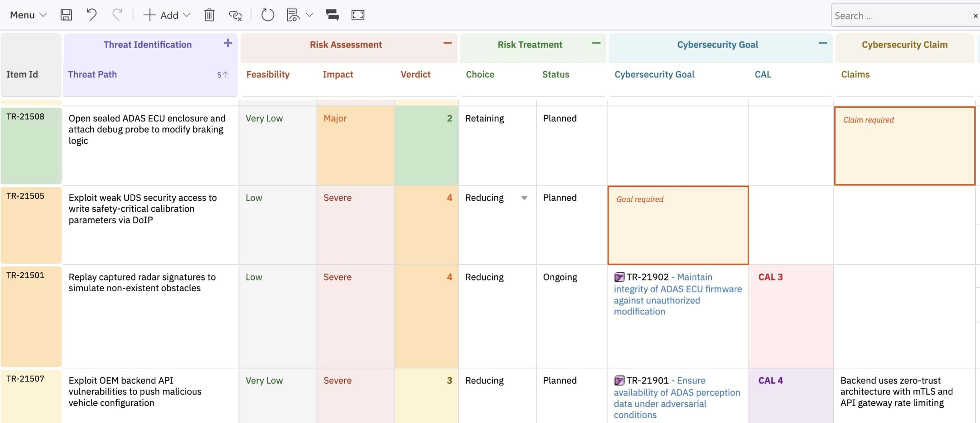Open the view settings dropdown arrow
The height and width of the screenshot is (423, 980).
[x=310, y=15]
